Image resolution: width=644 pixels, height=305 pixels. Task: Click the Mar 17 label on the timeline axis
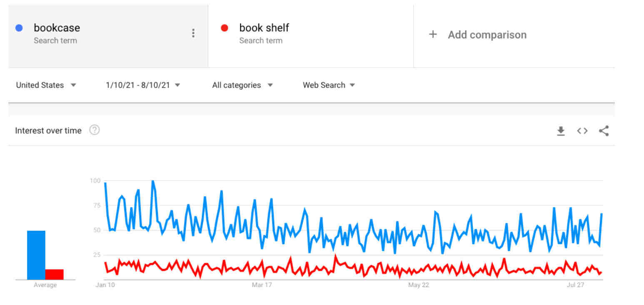click(x=262, y=285)
